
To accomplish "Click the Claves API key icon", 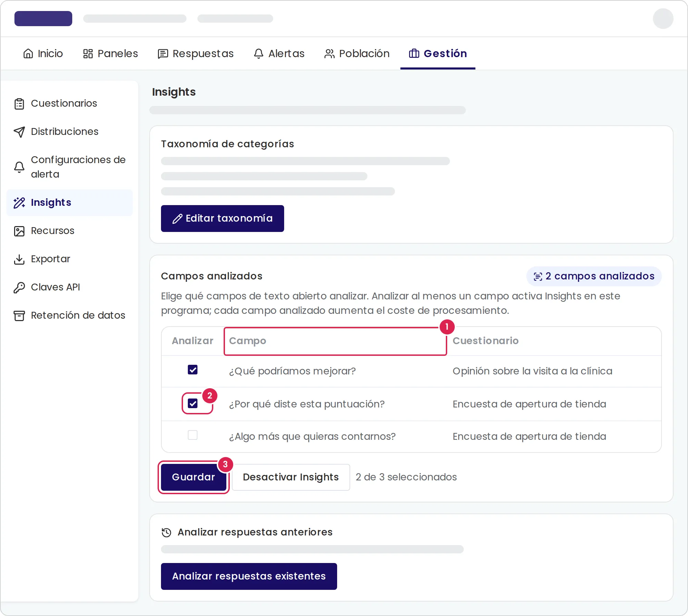I will (19, 287).
